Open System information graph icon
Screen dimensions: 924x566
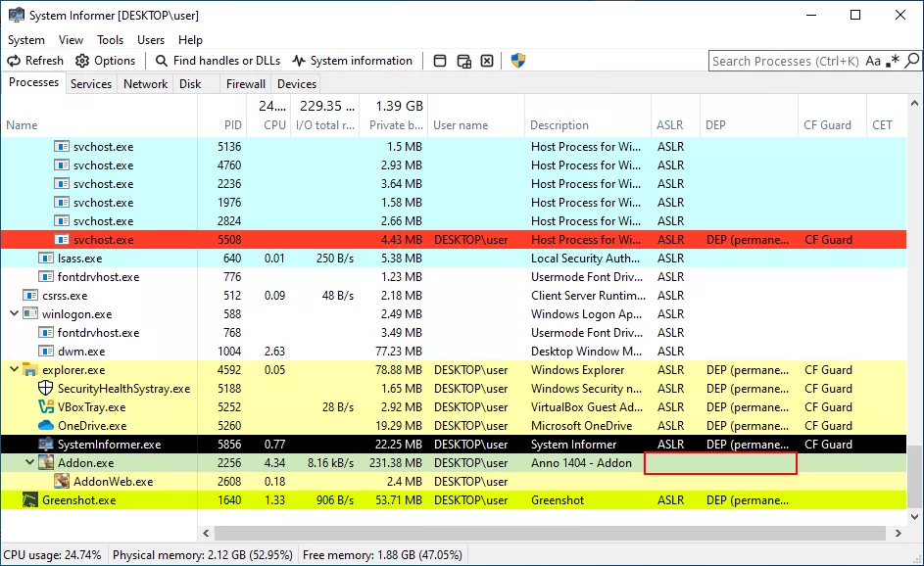[x=299, y=61]
